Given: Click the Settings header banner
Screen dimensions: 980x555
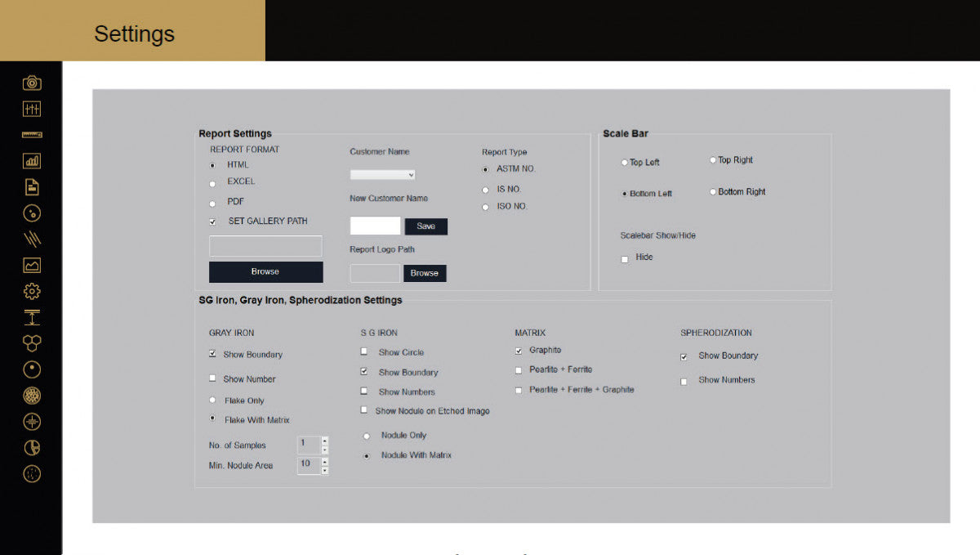Looking at the screenshot, I should tap(133, 34).
